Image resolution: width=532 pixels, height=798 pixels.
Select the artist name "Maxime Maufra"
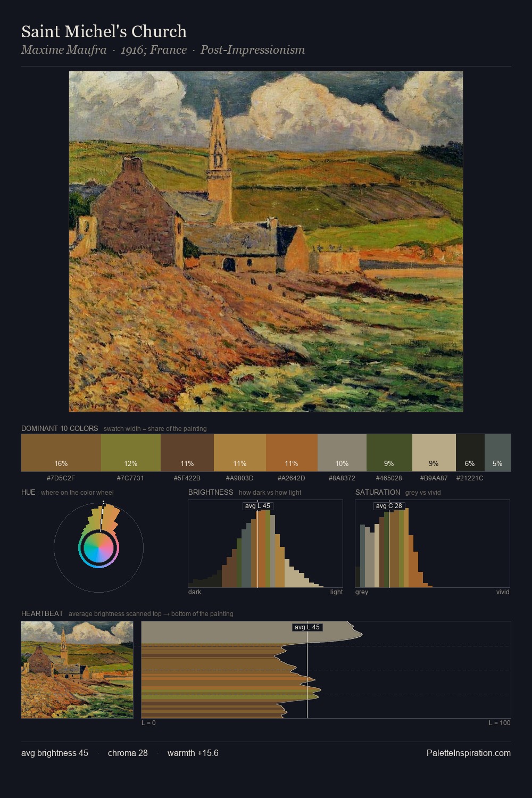pos(64,50)
